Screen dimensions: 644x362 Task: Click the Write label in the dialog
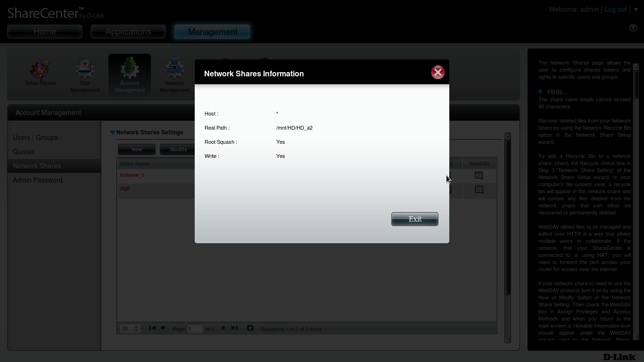tap(212, 156)
